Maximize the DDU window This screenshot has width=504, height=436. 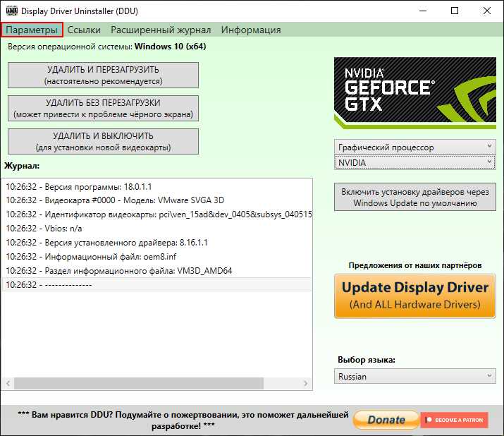click(x=455, y=11)
